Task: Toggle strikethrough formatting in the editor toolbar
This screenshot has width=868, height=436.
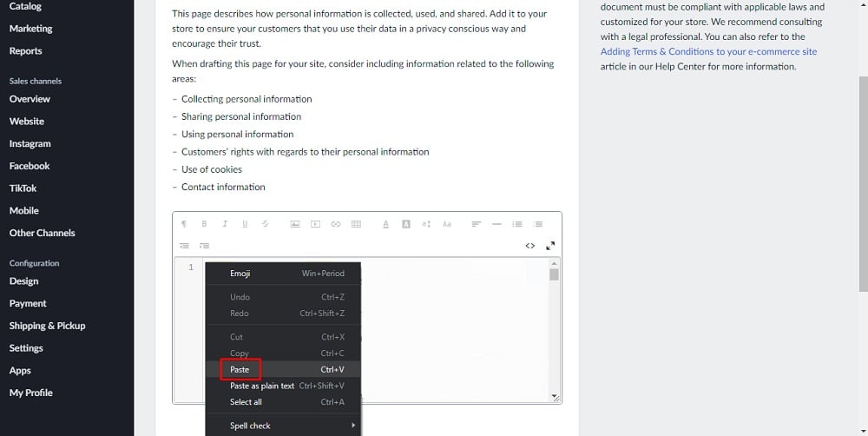Action: 265,224
